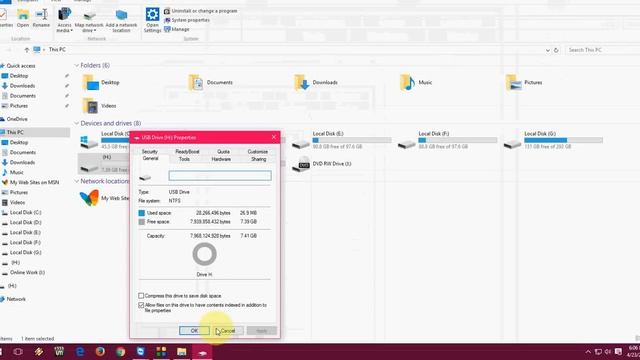
Task: Open Online Work (I:) in navigation pane
Action: [27, 273]
